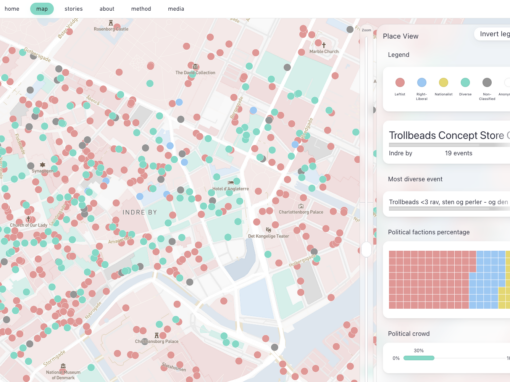Click the white zoom slider handle

tap(366, 249)
